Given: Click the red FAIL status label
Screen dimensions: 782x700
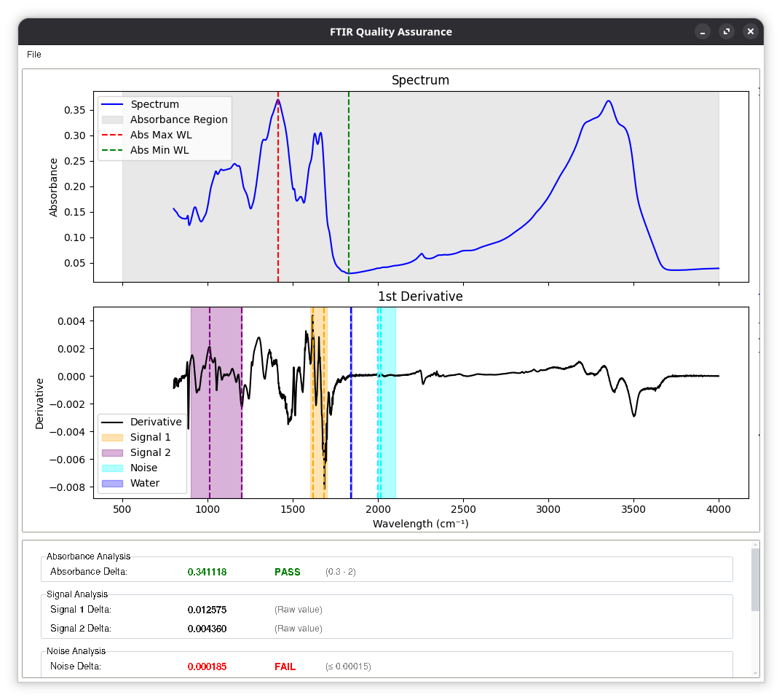Looking at the screenshot, I should point(285,666).
